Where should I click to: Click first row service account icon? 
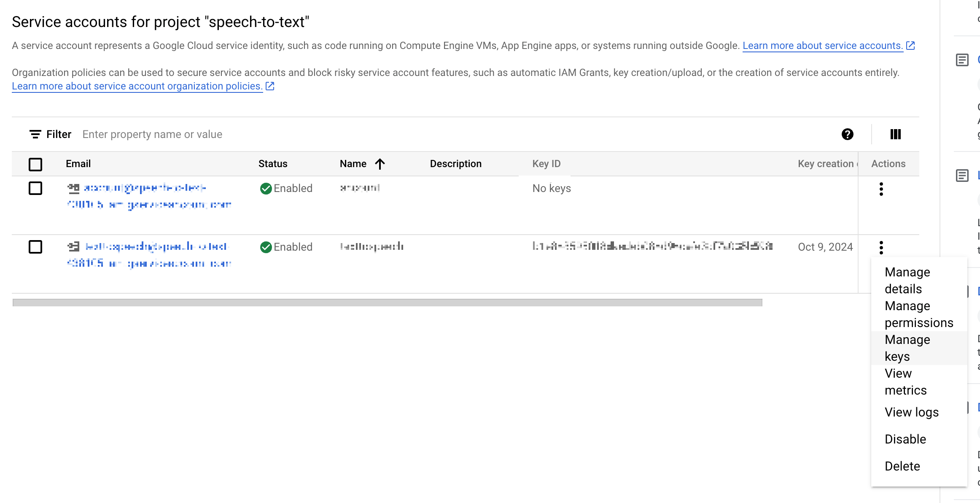pos(73,188)
